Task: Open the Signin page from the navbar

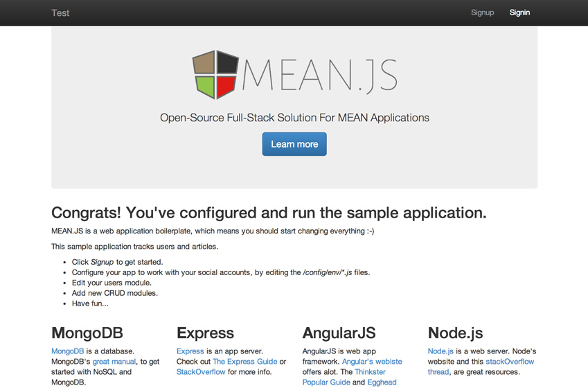Action: pyautogui.click(x=519, y=12)
